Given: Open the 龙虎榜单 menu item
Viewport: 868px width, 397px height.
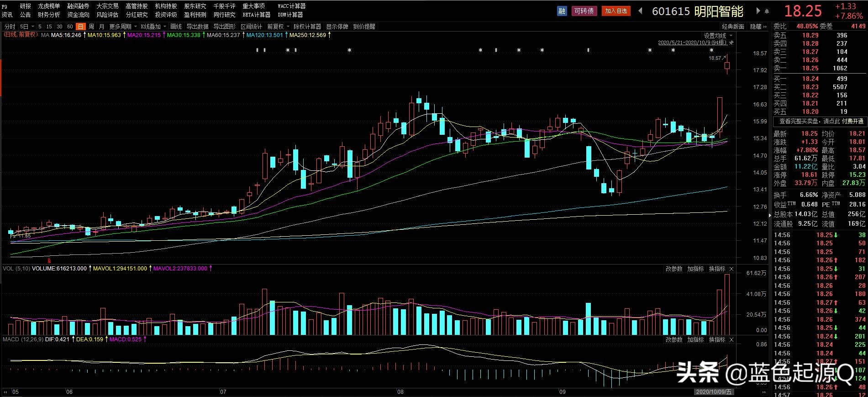Looking at the screenshot, I should [49, 6].
